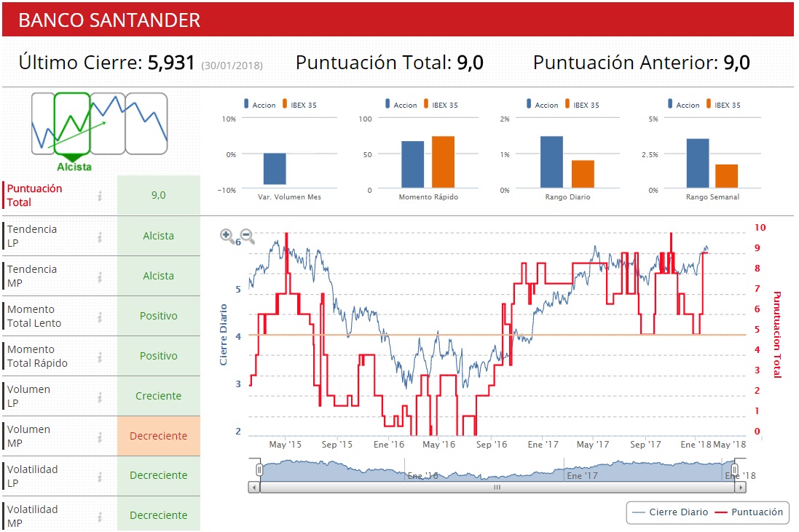
Task: Click the Sep '16 x-axis label
Action: (x=491, y=445)
